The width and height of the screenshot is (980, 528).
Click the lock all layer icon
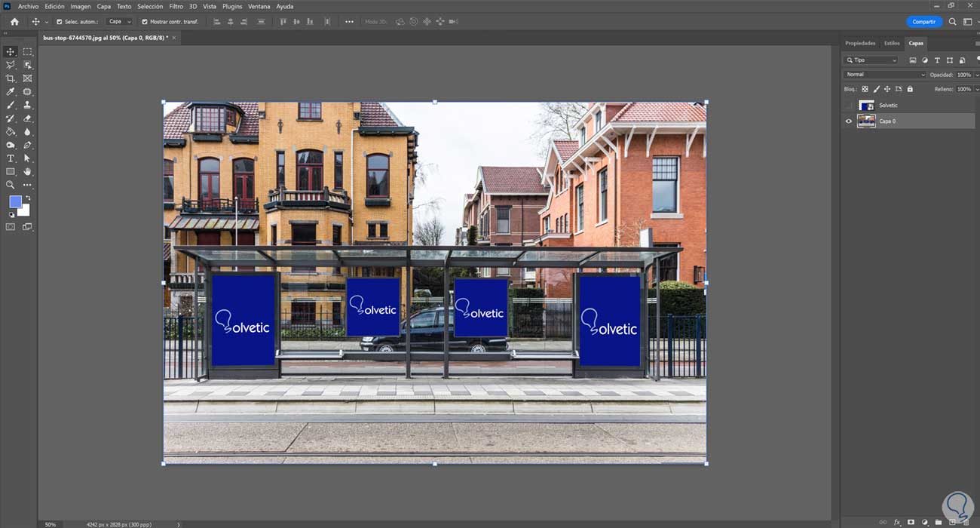910,89
